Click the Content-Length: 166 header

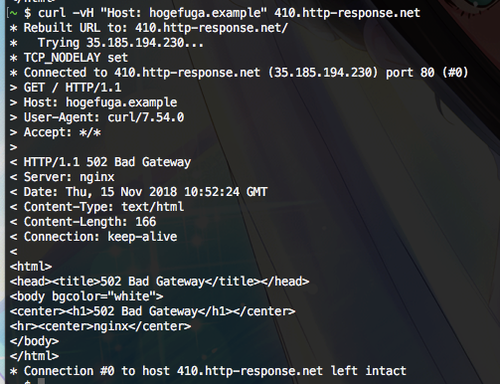90,222
